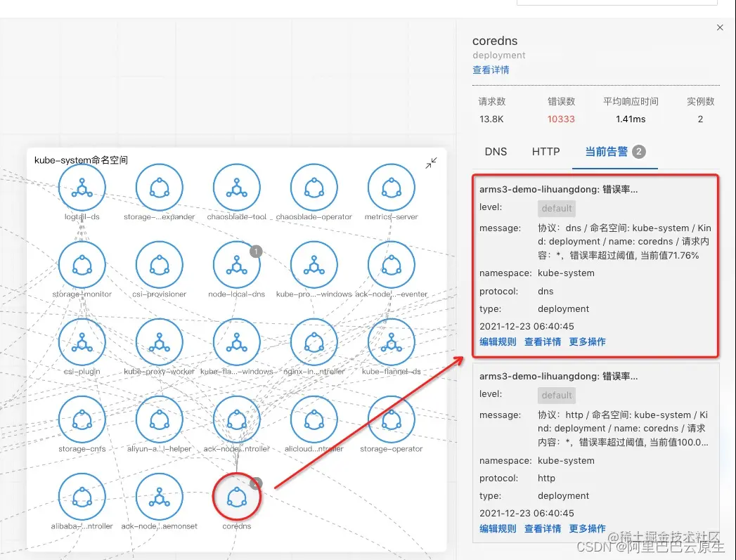Viewport: 736px width, 560px height.
Task: Select the logtail-ds node icon
Action: pyautogui.click(x=82, y=187)
